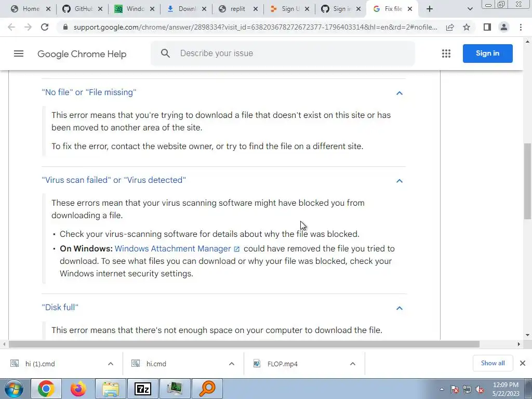Click the "Virus scan failed" or "Virus detected" heading
Viewport: 532px width, 399px height.
(x=114, y=180)
